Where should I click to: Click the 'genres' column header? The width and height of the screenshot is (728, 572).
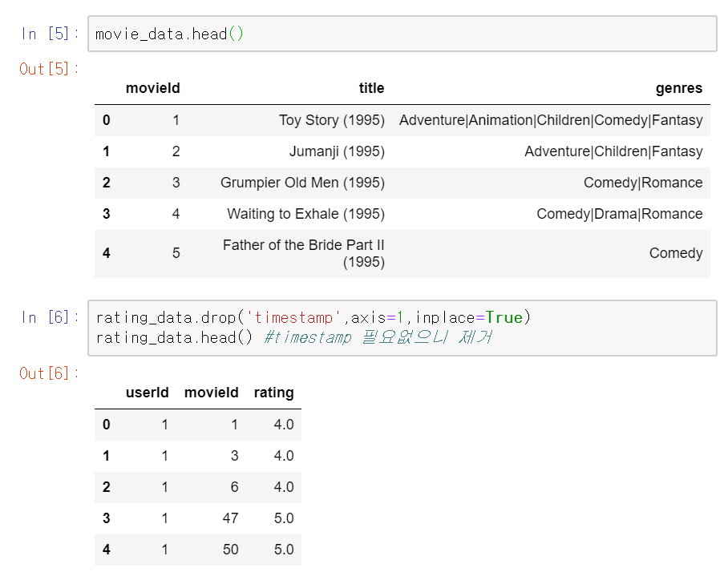click(679, 88)
